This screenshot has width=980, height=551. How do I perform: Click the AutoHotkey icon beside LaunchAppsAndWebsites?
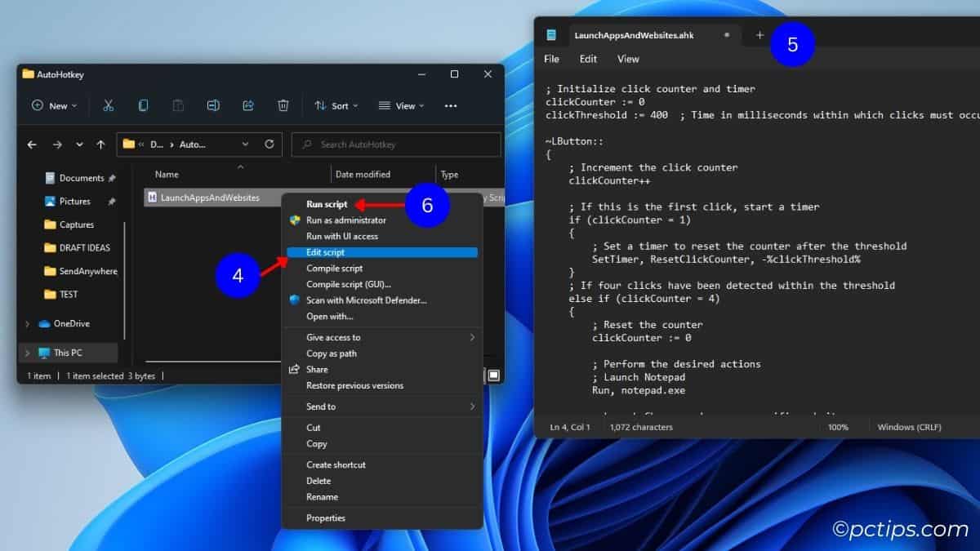pos(152,197)
